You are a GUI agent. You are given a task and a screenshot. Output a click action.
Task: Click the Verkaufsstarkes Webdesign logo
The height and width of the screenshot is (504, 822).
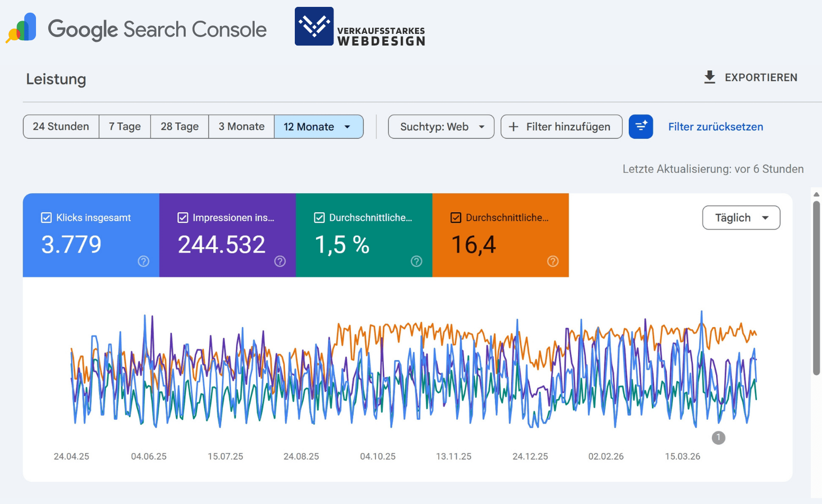tap(359, 26)
